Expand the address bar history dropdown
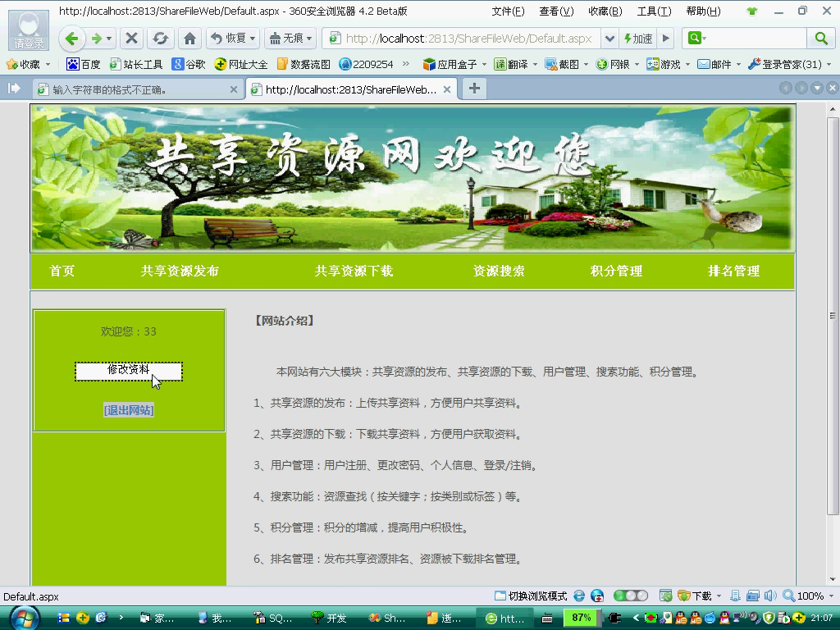This screenshot has width=840, height=630. pos(609,39)
